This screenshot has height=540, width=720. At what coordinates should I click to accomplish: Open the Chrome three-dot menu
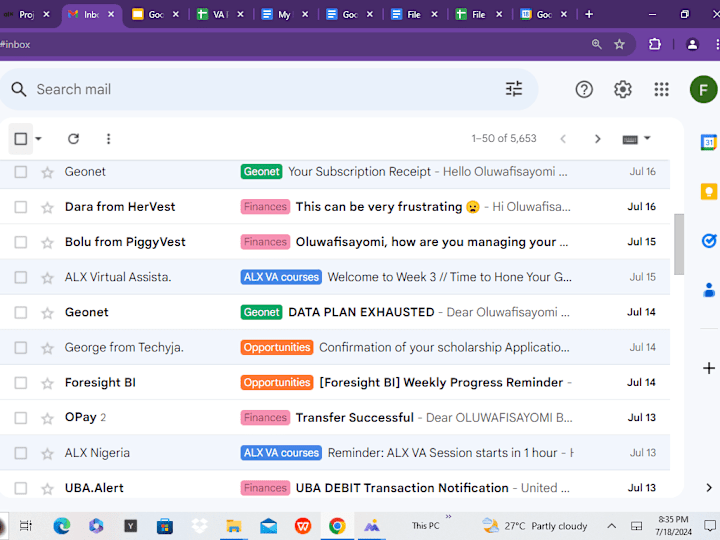716,44
